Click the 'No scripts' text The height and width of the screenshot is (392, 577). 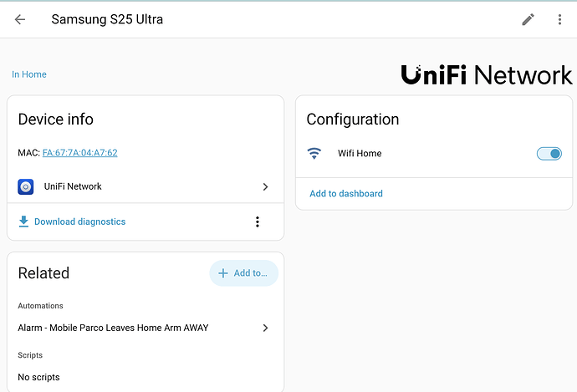(x=38, y=377)
